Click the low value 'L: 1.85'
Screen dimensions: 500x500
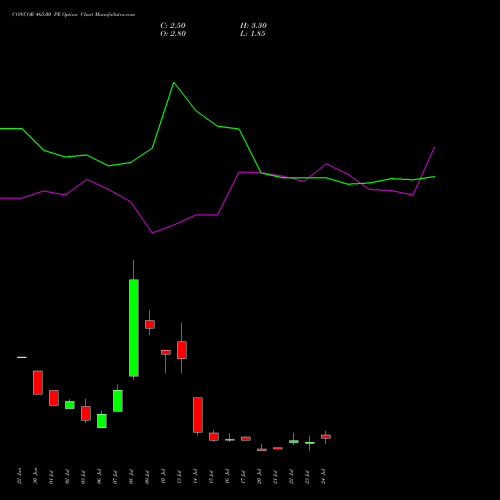point(253,34)
